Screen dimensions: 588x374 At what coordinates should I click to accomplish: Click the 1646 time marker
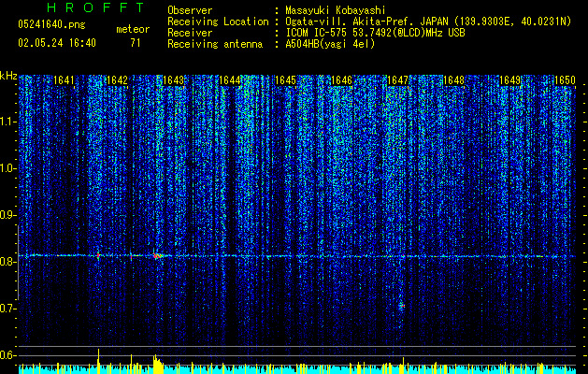341,80
